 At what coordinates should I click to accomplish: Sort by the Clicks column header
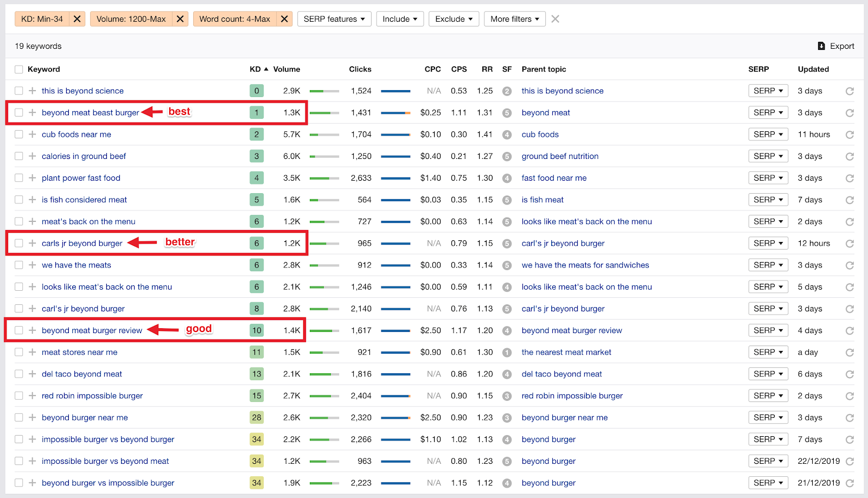point(360,69)
